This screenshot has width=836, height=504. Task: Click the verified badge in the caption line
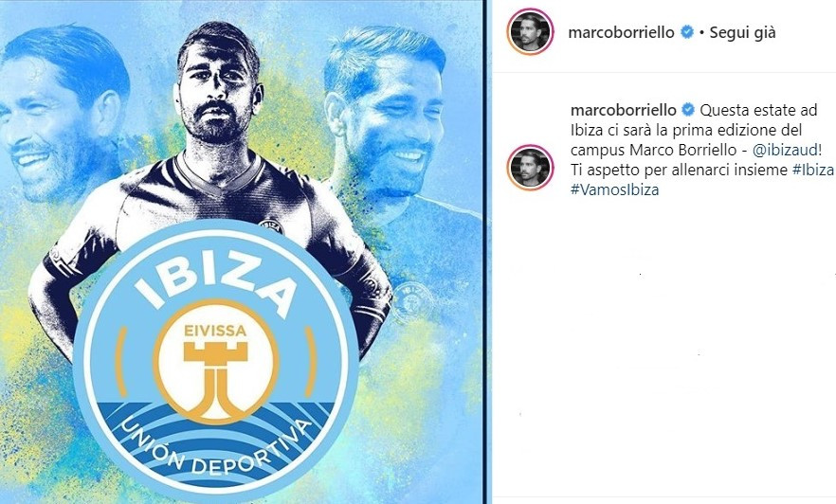[x=688, y=110]
